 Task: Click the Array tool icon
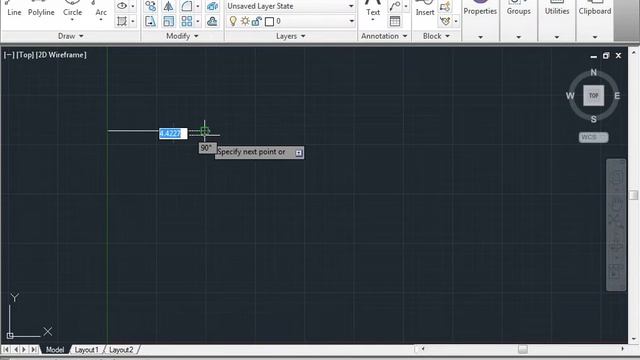187,21
